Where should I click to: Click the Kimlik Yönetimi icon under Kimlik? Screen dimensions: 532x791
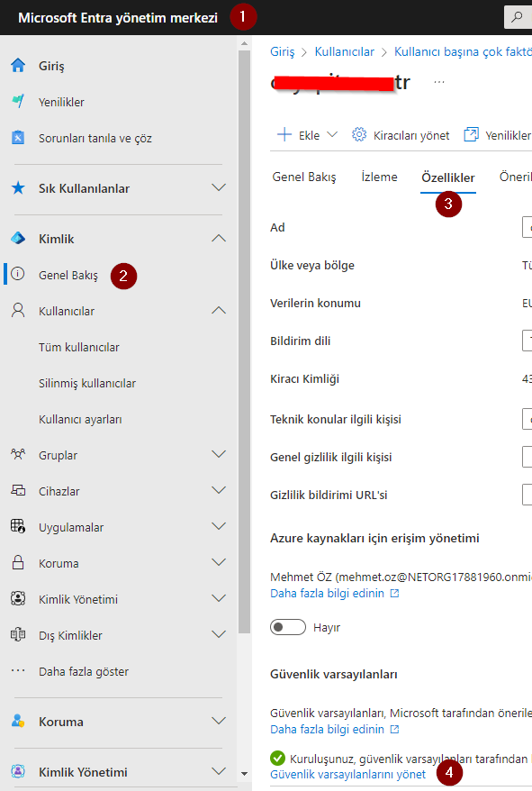(18, 599)
